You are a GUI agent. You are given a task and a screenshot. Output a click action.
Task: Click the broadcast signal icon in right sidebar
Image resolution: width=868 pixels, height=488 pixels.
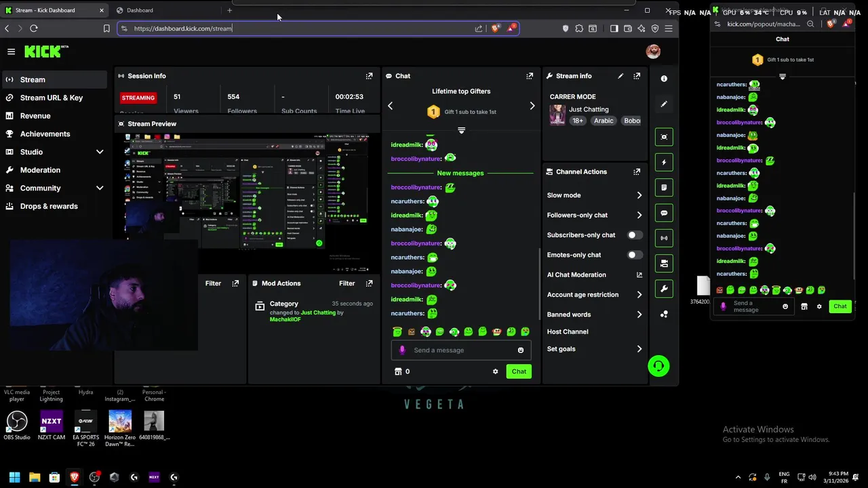(x=664, y=238)
